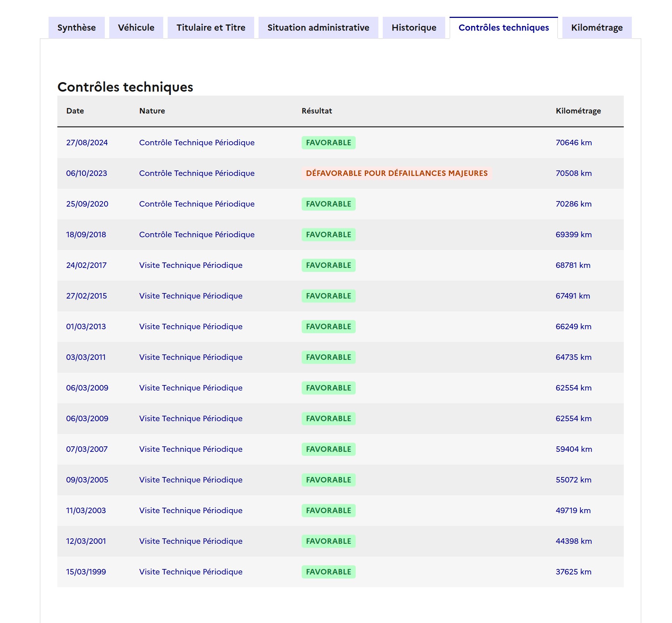Image resolution: width=672 pixels, height=623 pixels.
Task: Click Visite Technique Périodique in 24/02/2017 row
Action: click(x=191, y=265)
